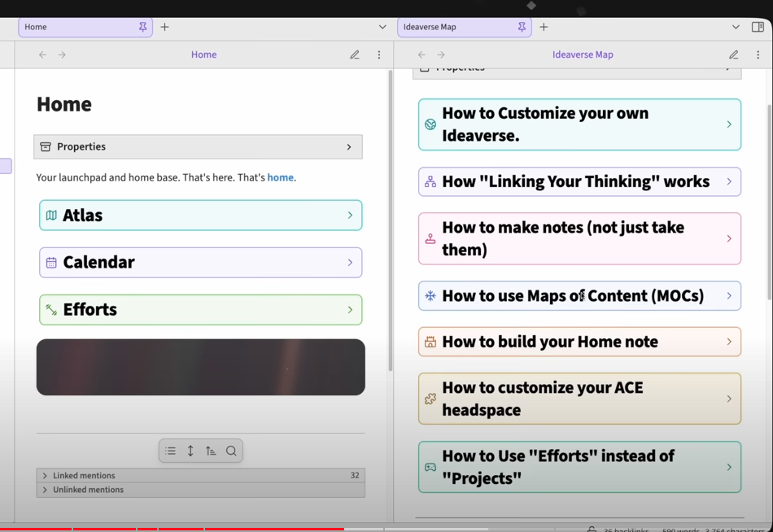
Task: Click the text "Your launchpad and home base"
Action: pos(107,177)
